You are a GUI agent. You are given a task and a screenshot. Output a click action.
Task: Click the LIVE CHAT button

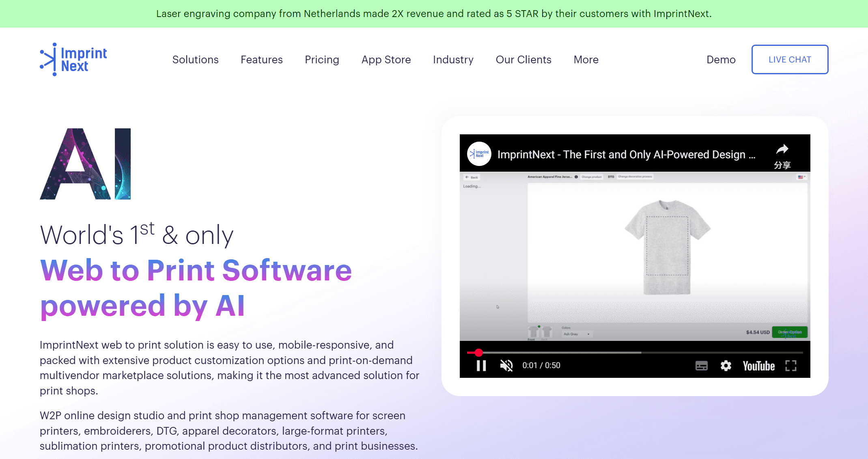[x=789, y=59]
